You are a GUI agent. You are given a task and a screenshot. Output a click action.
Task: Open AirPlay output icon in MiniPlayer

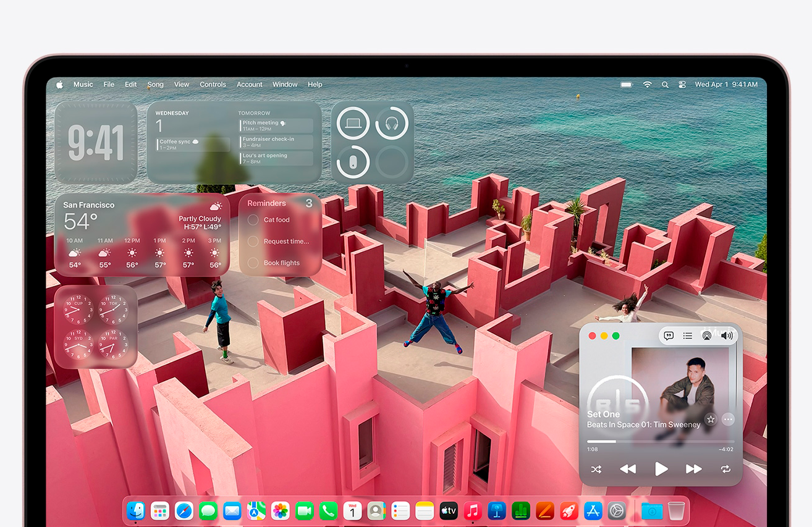(x=706, y=336)
